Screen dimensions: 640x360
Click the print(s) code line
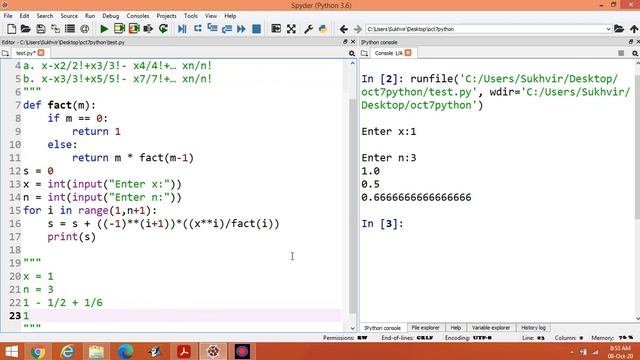click(x=71, y=237)
